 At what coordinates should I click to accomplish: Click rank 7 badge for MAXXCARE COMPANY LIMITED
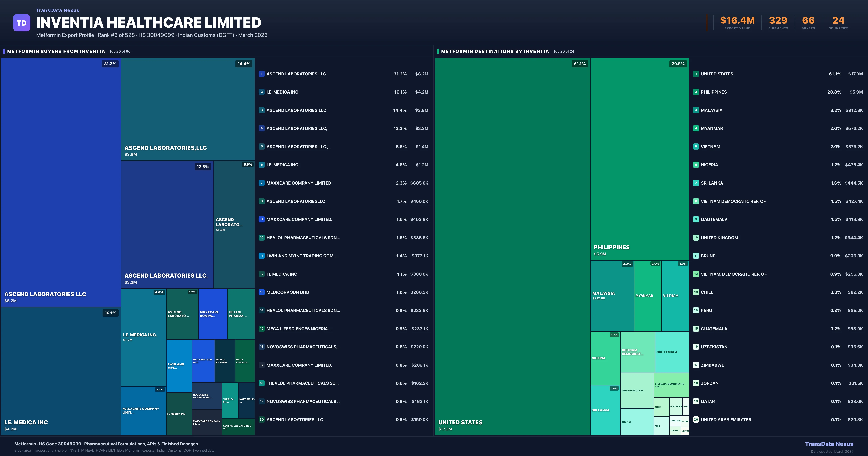(x=261, y=183)
